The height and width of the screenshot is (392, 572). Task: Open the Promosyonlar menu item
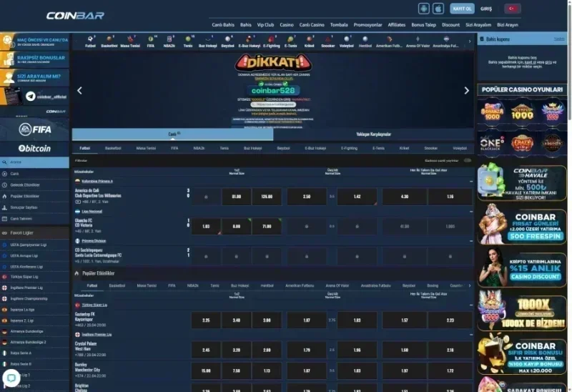[x=368, y=25]
